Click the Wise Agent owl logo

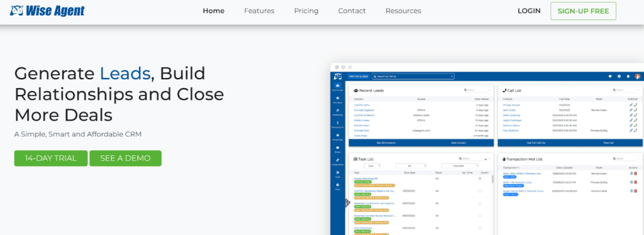47,11
